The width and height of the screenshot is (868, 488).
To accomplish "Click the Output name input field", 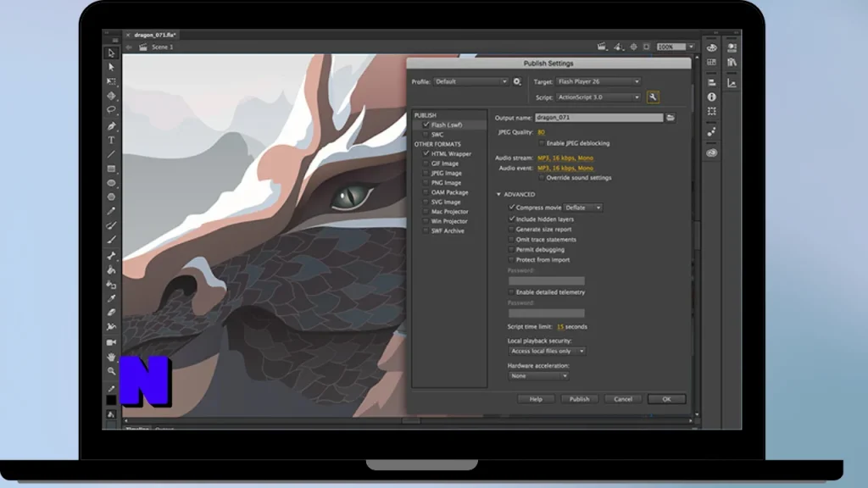I will (599, 117).
